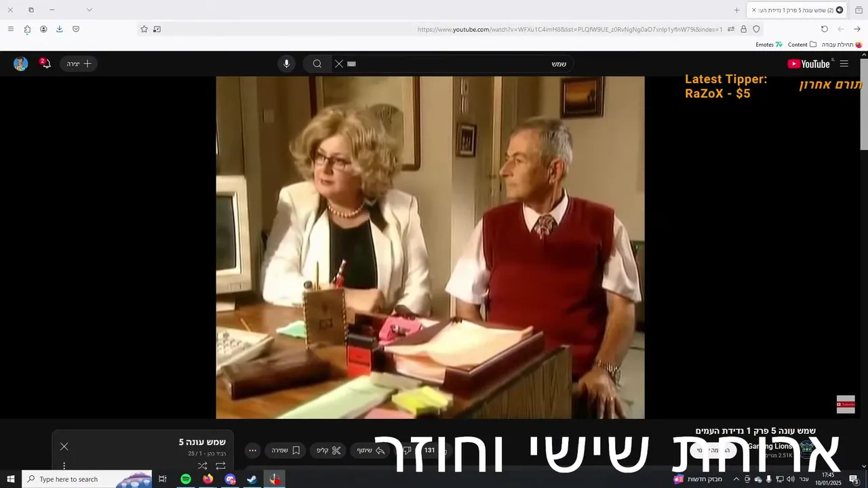Go to YouTube home via logo
This screenshot has height=488, width=868.
809,64
